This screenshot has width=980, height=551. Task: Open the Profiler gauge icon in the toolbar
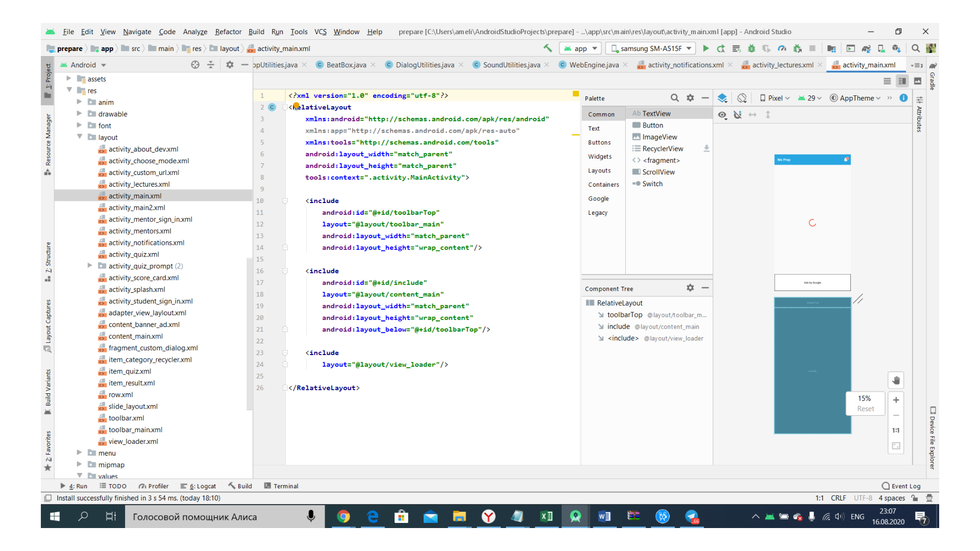[x=782, y=48]
